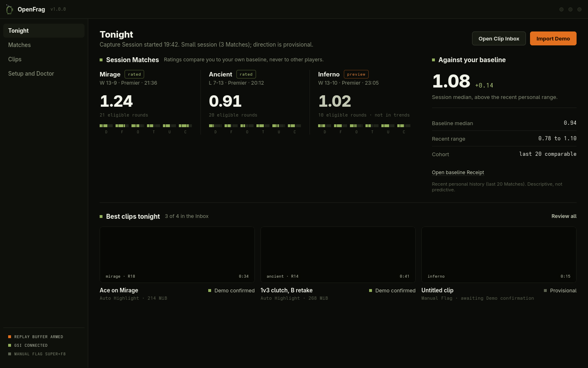Open the Ancient match card title

click(x=220, y=74)
